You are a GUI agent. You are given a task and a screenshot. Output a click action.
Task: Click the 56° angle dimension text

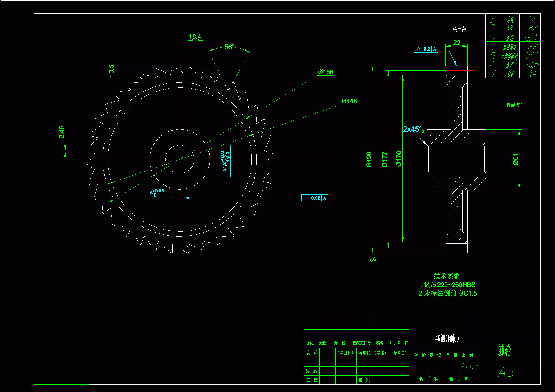tap(229, 47)
